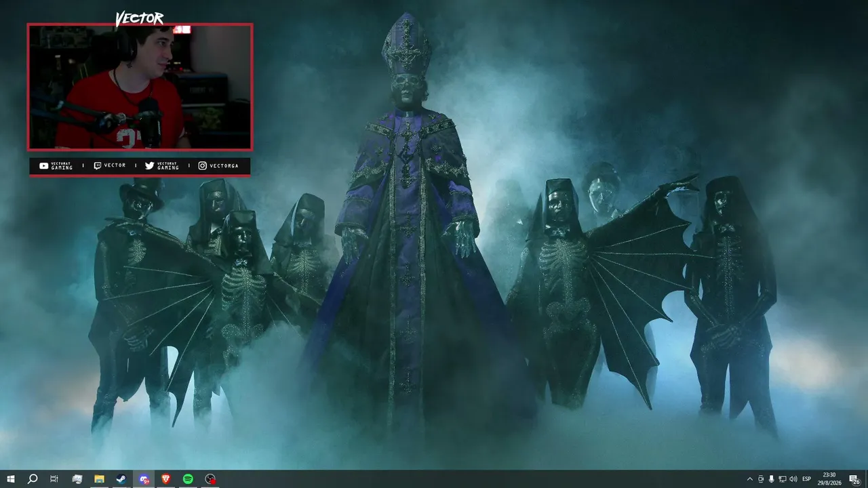Viewport: 868px width, 488px height.
Task: Switch input language via ESP indicator
Action: 807,479
